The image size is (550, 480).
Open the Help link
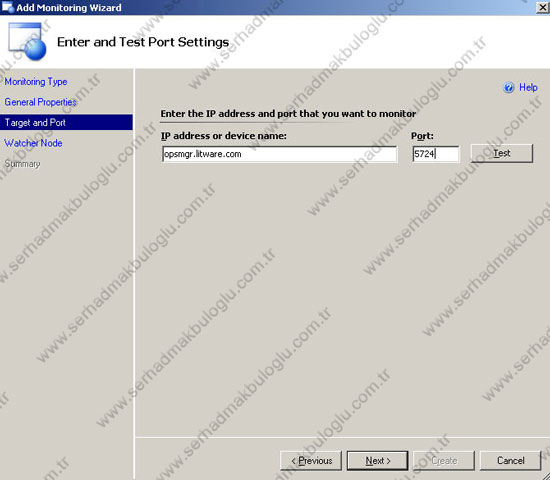[x=528, y=87]
